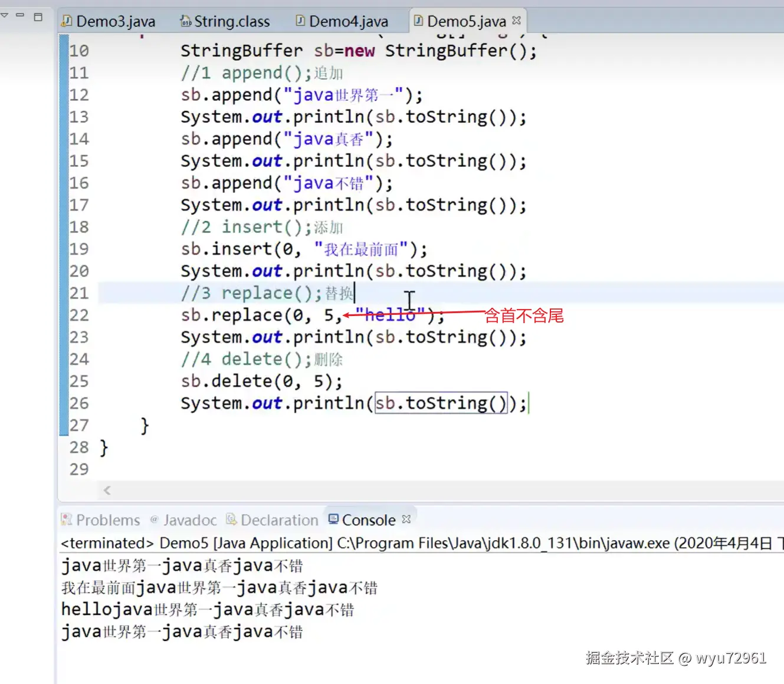Click the //3 replace() comment line

point(267,293)
